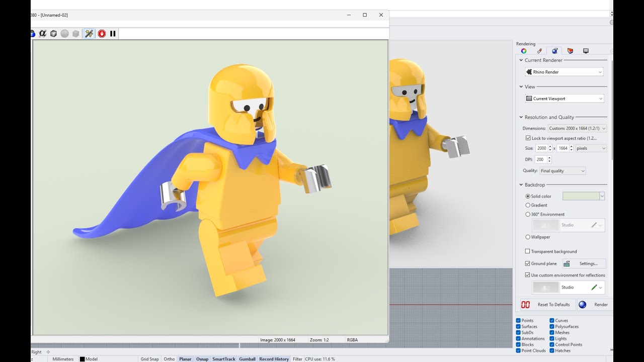Image resolution: width=644 pixels, height=362 pixels.
Task: Click the Render button
Action: 594,305
